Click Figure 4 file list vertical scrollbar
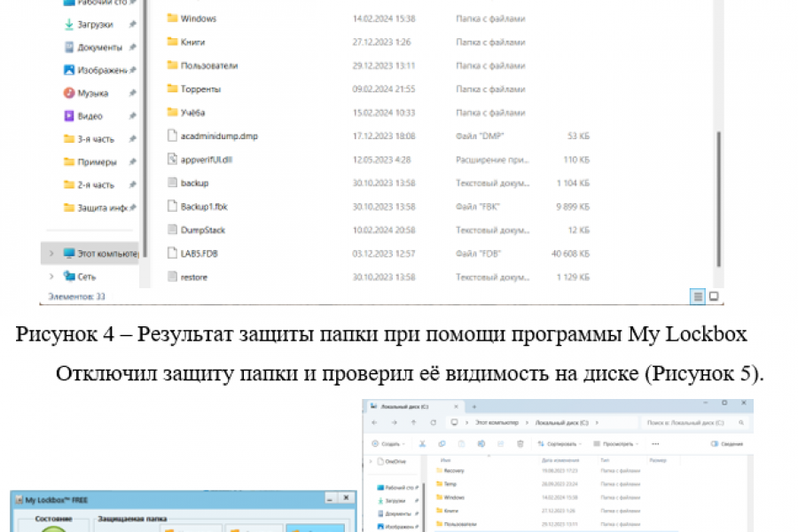This screenshot has width=798, height=532. [x=718, y=199]
